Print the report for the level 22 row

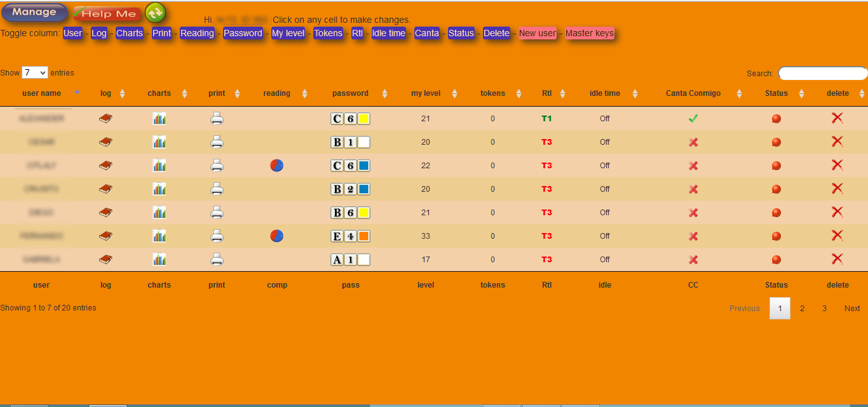point(217,165)
